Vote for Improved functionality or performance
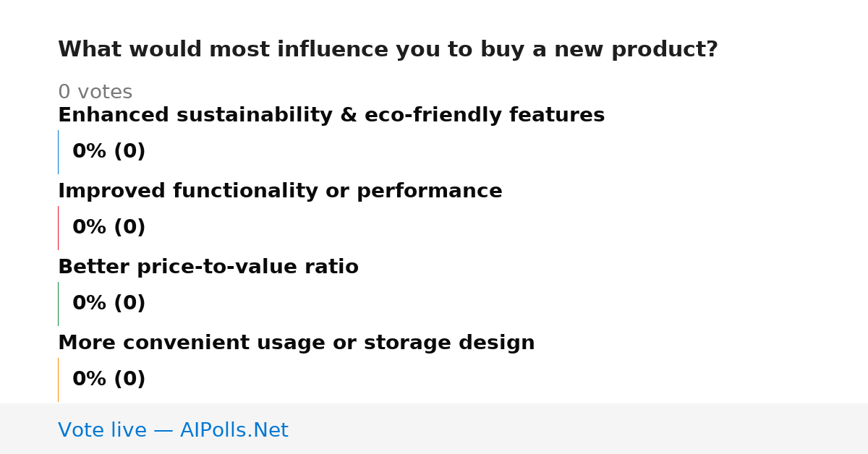The height and width of the screenshot is (454, 868). (x=280, y=192)
